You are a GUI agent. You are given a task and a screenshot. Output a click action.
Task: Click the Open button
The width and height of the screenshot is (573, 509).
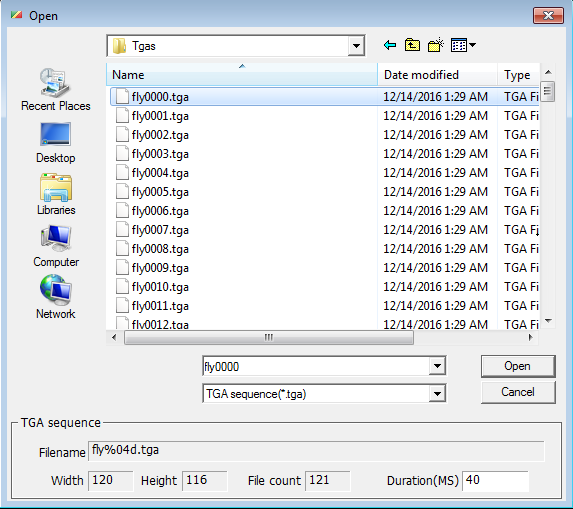518,366
